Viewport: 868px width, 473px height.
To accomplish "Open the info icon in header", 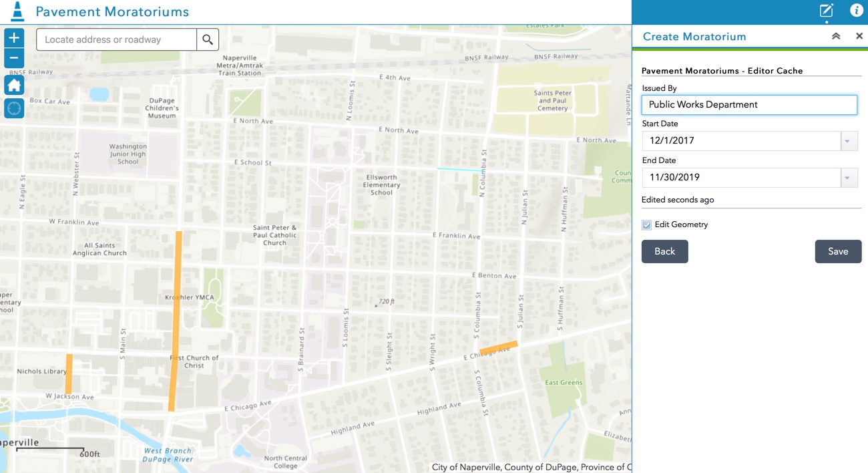I will click(856, 11).
